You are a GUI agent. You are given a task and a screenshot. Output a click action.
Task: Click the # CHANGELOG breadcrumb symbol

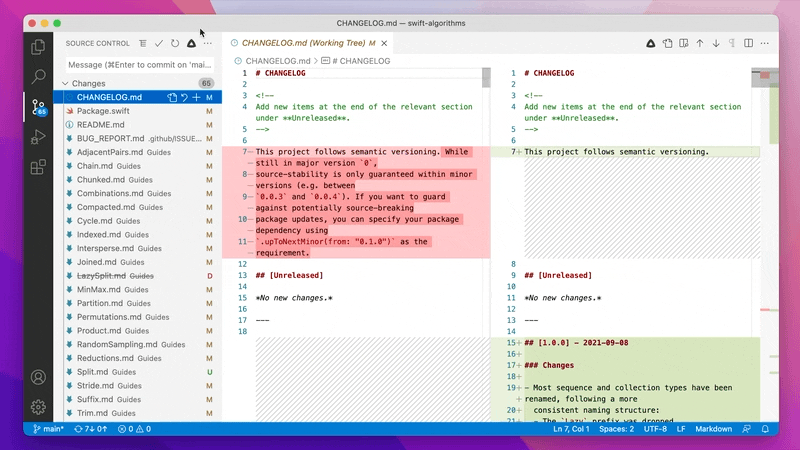[361, 61]
